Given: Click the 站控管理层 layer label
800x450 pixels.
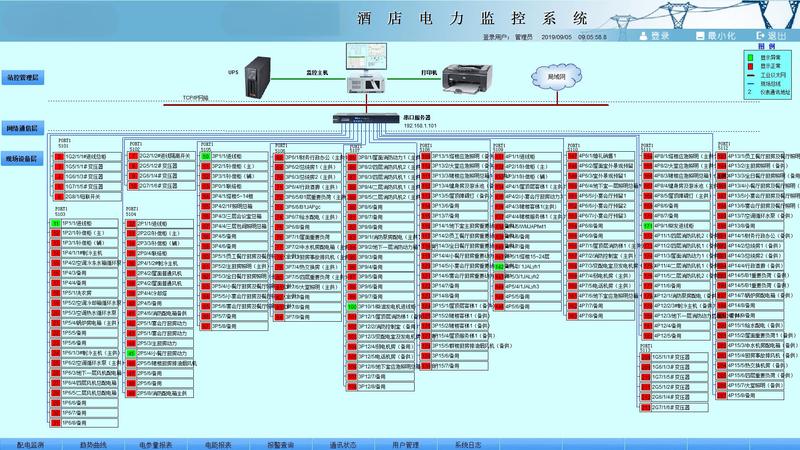Looking at the screenshot, I should [x=23, y=76].
